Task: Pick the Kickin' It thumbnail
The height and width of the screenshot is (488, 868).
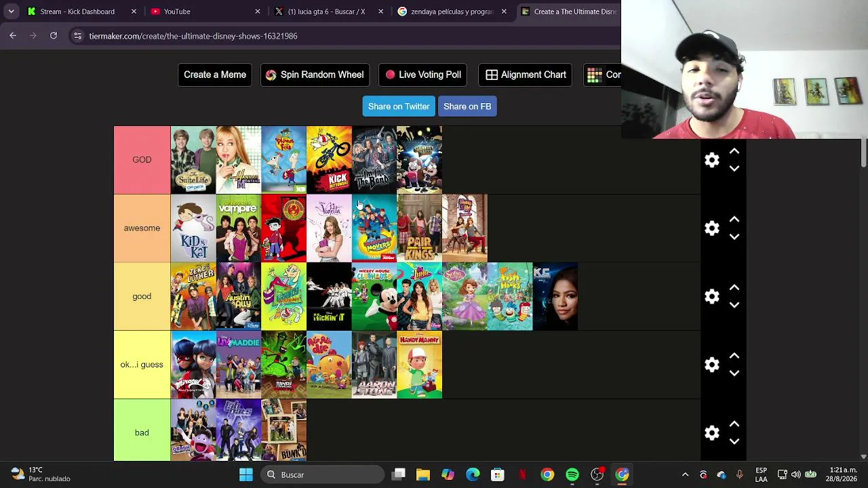Action: [329, 297]
